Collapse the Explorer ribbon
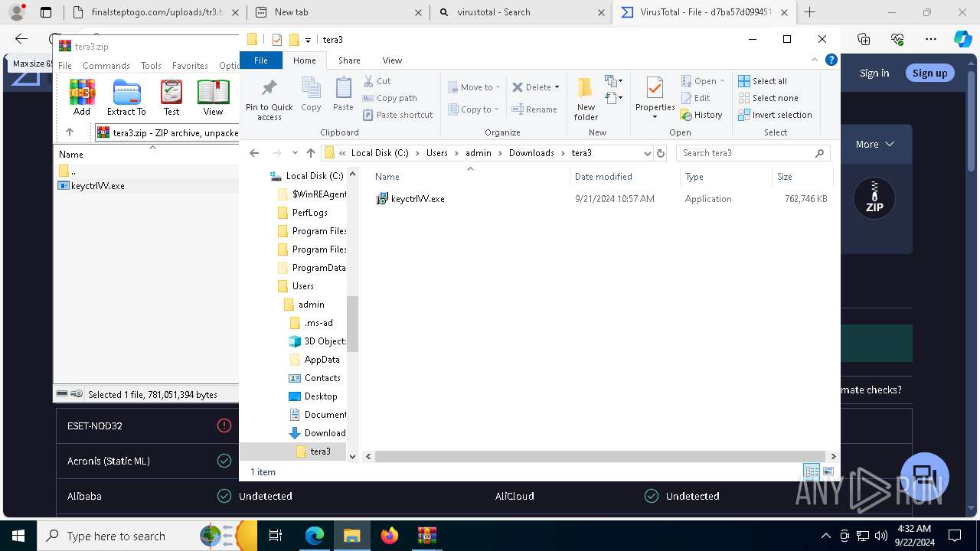980x551 pixels. 815,60
